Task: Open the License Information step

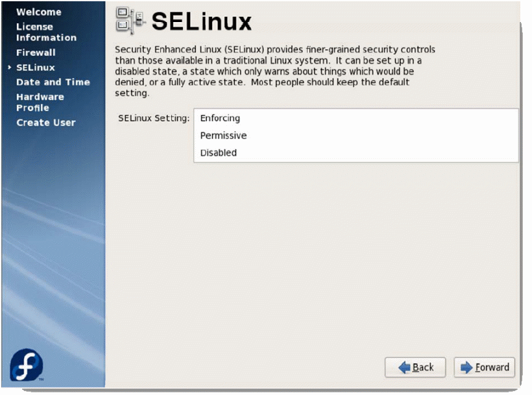Action: (x=45, y=32)
